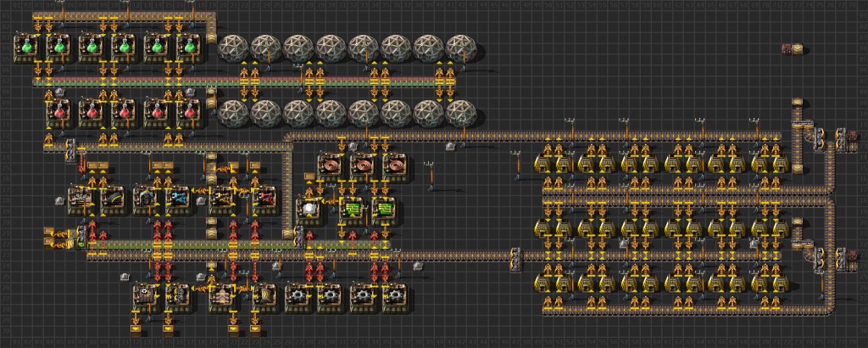Screen dimensions: 868x348
Task: Select the rightmost green science pack assembler
Action: coord(189,48)
